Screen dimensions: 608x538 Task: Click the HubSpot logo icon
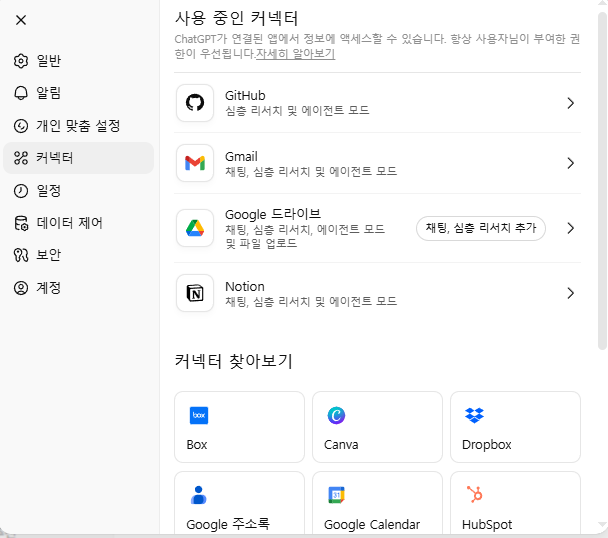coord(474,495)
